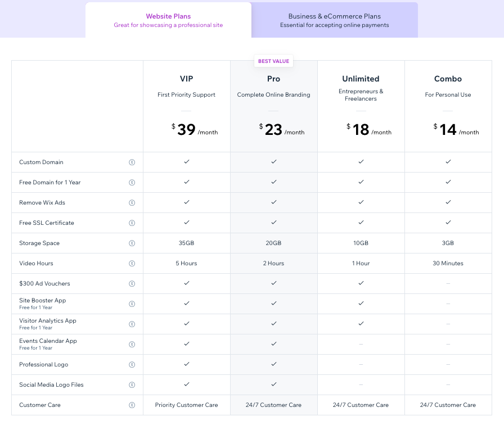Select the VIP plan heading

coord(186,79)
